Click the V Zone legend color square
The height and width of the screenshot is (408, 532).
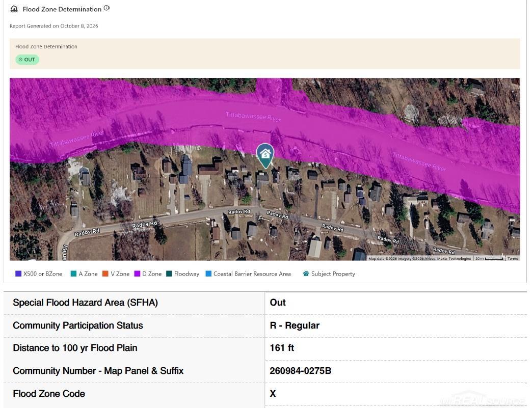105,274
